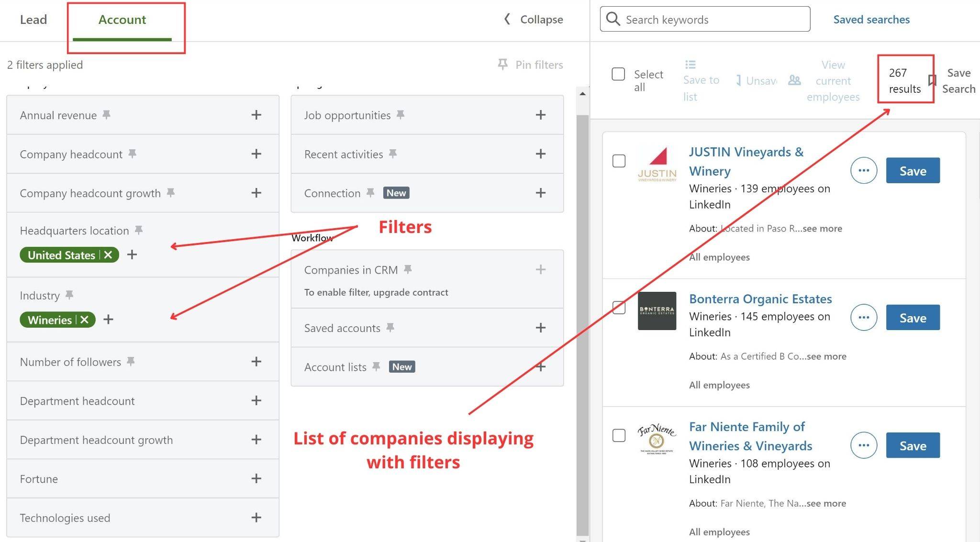Open the more options menu for JUSTIN Vineyards
This screenshot has height=542, width=980.
[863, 170]
